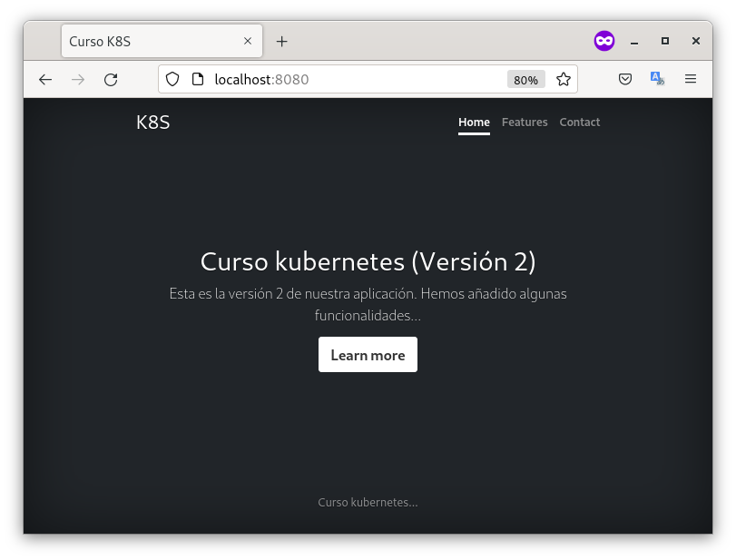The height and width of the screenshot is (560, 736).
Task: Reset the 80% zoom level badge
Action: pyautogui.click(x=525, y=80)
